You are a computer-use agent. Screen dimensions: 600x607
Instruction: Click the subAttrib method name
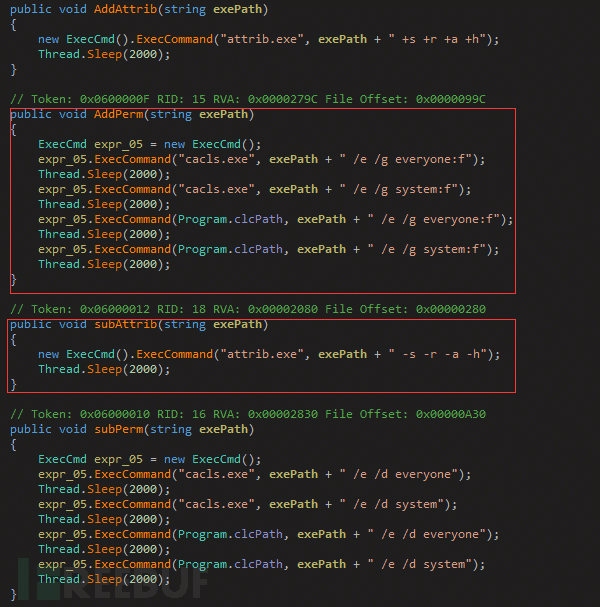pos(125,324)
